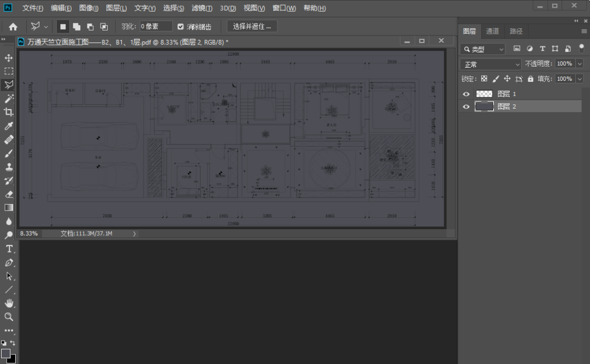The height and width of the screenshot is (364, 590).
Task: Select the Polygonal Lasso tool in toolbar
Action: 9,85
